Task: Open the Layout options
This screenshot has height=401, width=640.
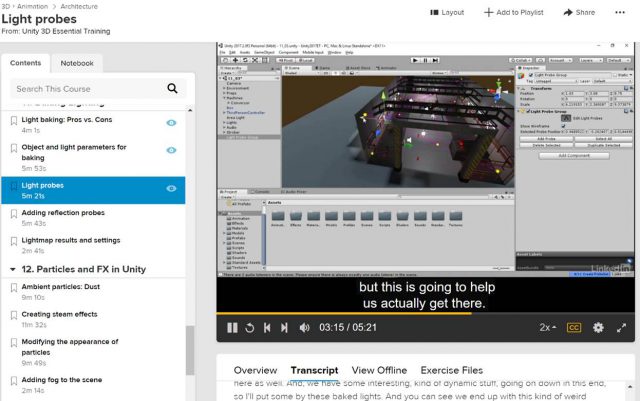Action: tap(447, 13)
